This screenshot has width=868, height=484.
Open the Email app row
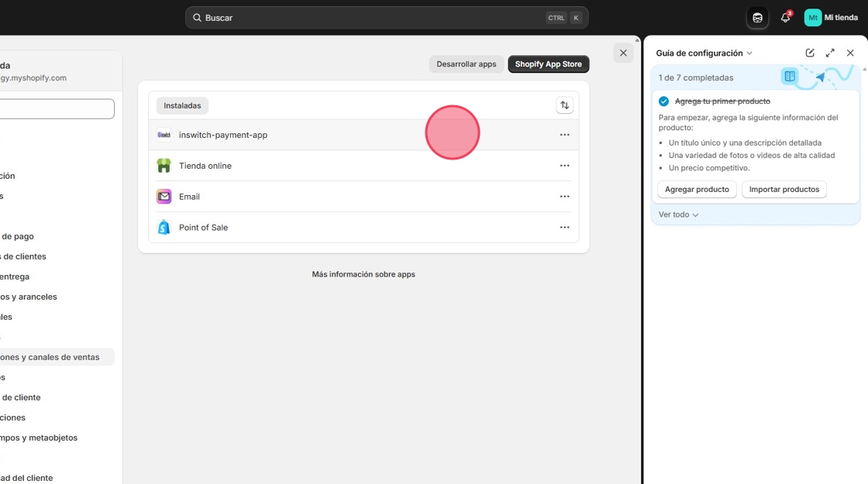click(363, 197)
